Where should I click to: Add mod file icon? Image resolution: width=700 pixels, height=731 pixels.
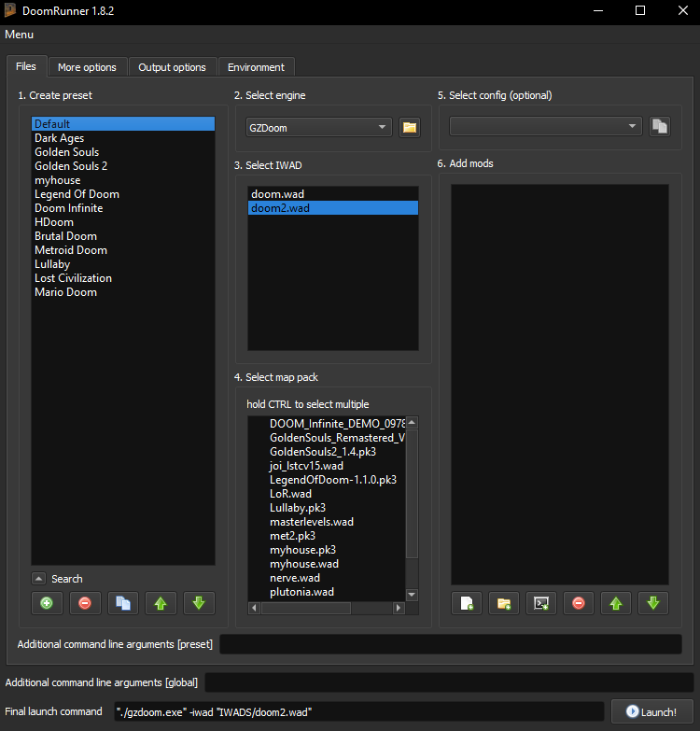[x=467, y=603]
